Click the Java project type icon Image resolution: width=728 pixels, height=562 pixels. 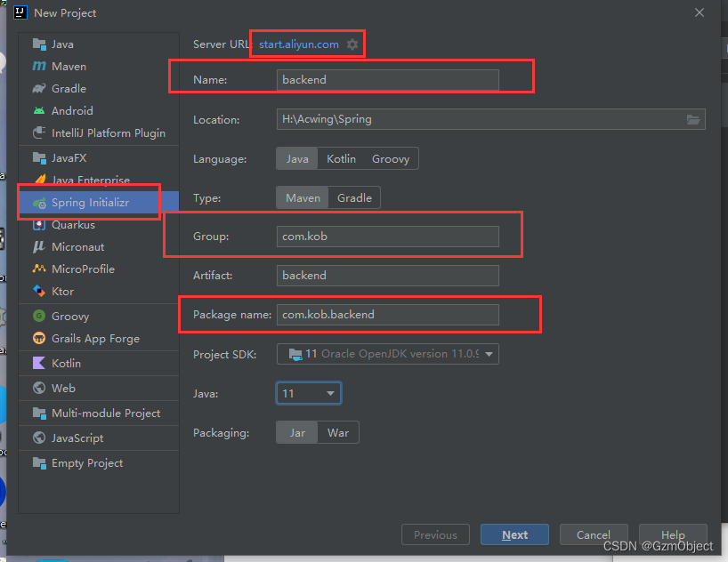[x=39, y=44]
